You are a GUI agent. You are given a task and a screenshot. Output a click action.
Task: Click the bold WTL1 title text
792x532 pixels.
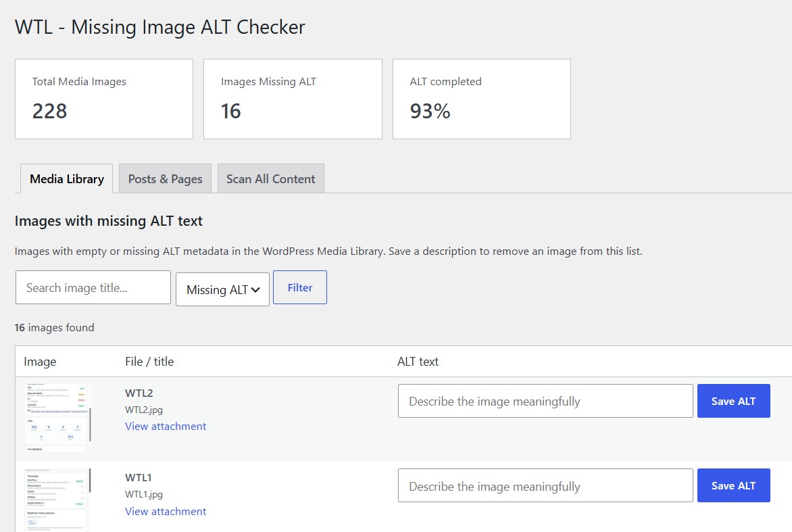coord(139,477)
